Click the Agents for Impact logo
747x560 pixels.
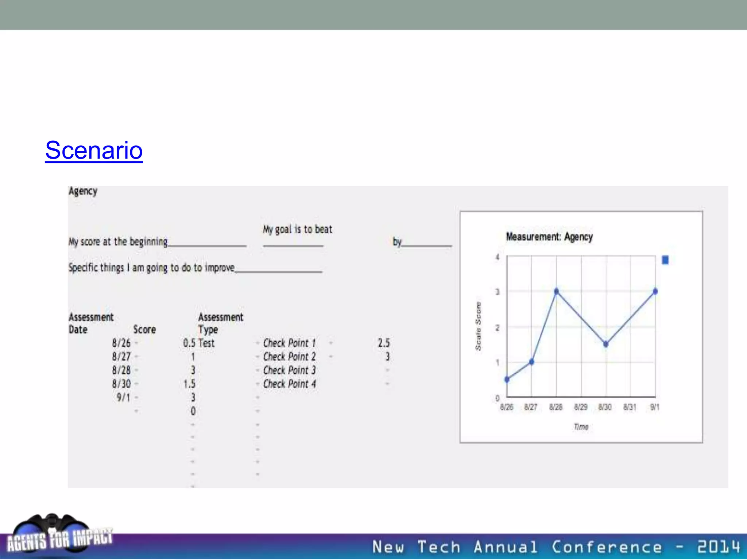tap(58, 536)
